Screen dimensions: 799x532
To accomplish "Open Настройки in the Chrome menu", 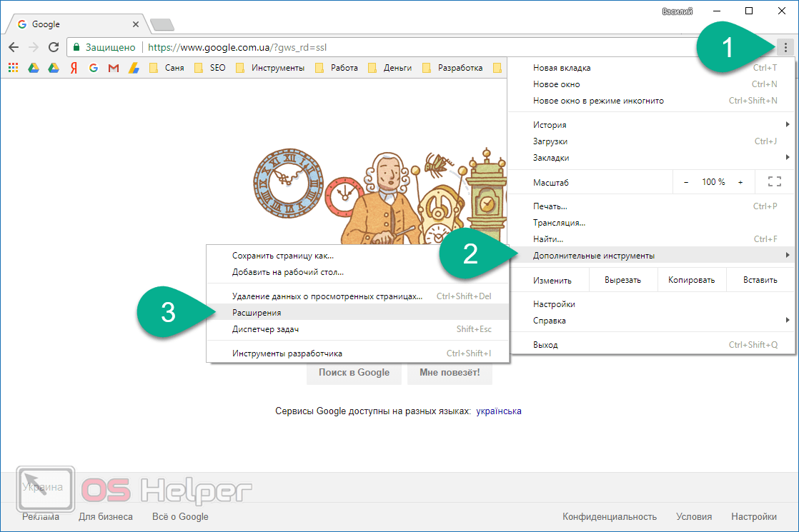I will click(x=651, y=304).
